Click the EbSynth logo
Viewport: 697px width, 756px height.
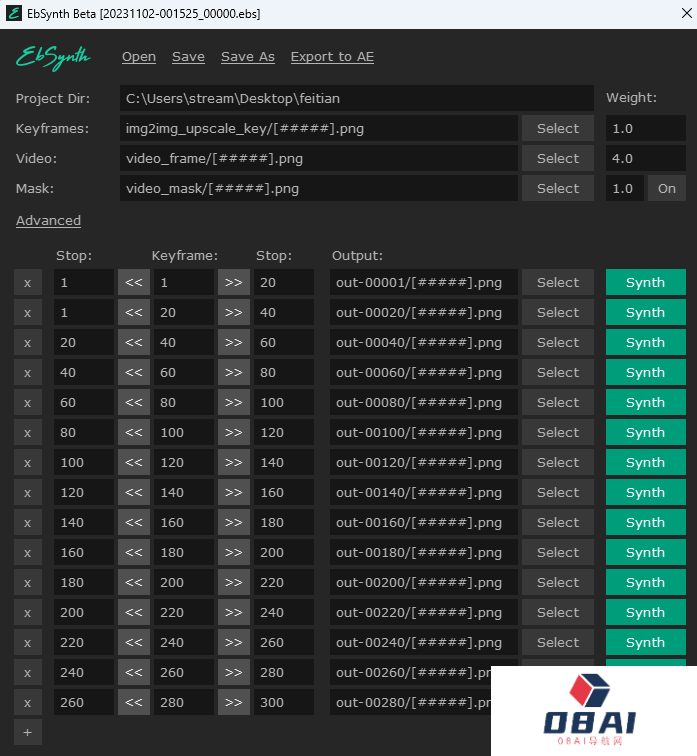click(53, 57)
